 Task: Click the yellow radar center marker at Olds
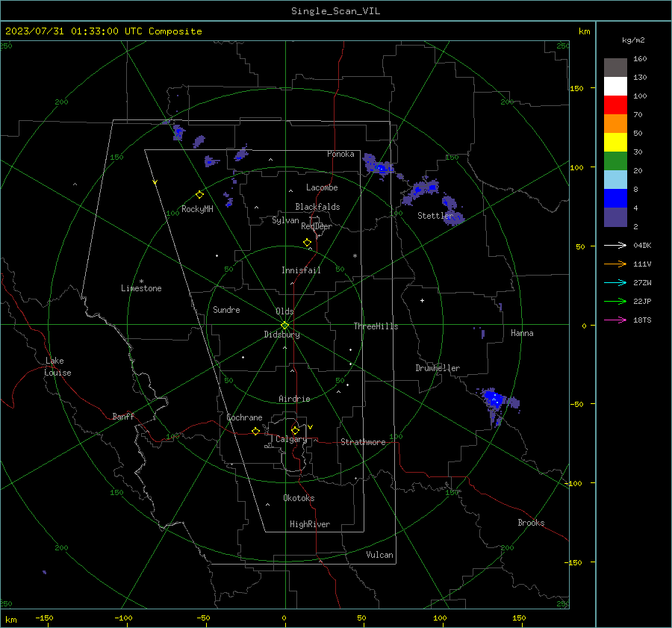pyautogui.click(x=284, y=325)
